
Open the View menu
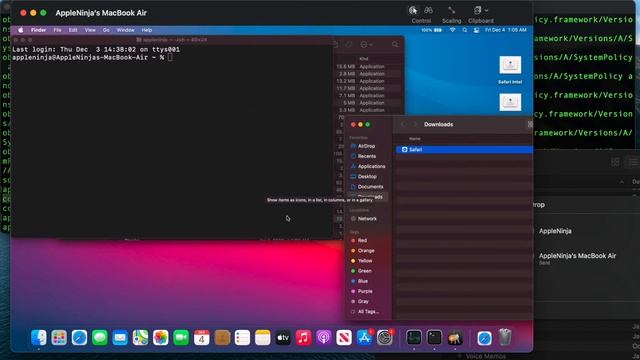pos(90,30)
